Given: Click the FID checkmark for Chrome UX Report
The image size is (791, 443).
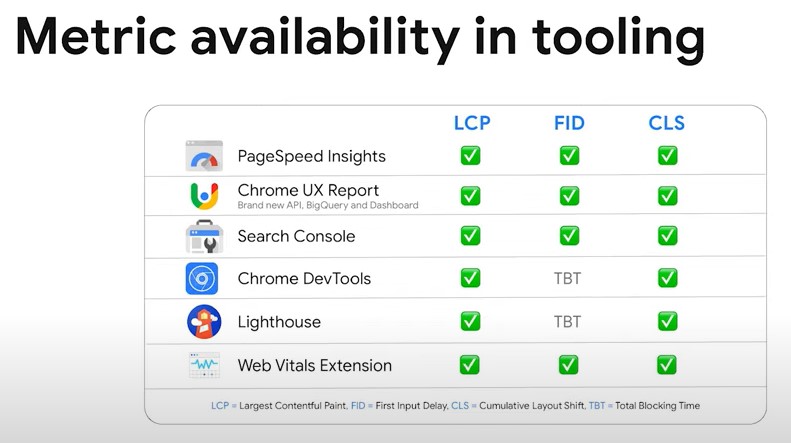Looking at the screenshot, I should pyautogui.click(x=569, y=196).
